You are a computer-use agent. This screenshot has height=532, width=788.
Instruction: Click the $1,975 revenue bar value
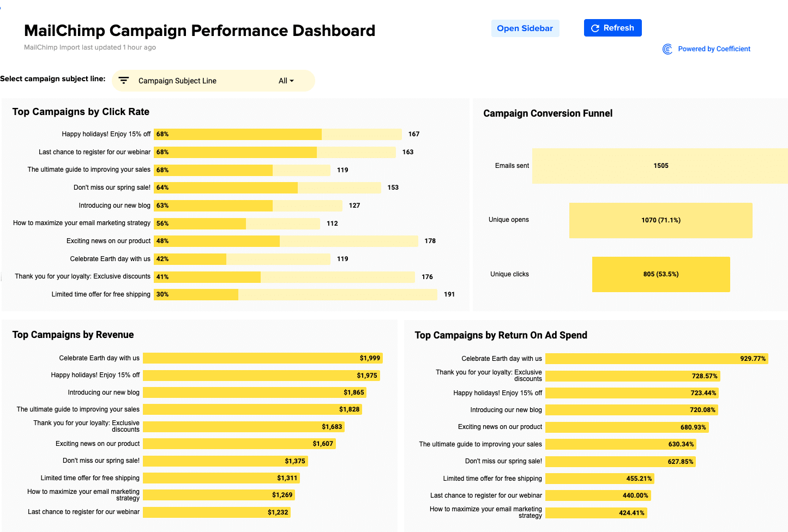click(367, 376)
